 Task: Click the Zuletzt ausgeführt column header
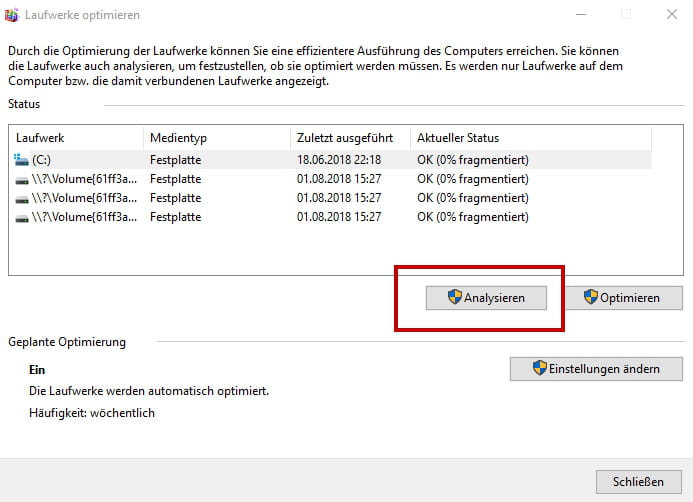338,138
